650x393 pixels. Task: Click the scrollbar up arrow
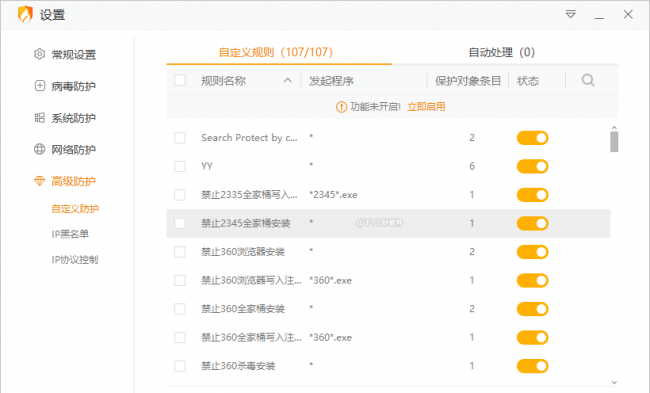point(614,128)
